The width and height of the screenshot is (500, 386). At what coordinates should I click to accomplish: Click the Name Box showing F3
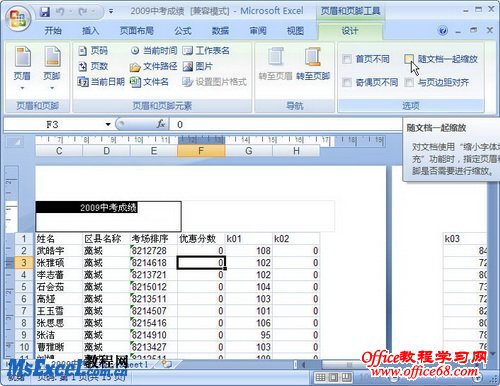[52, 124]
